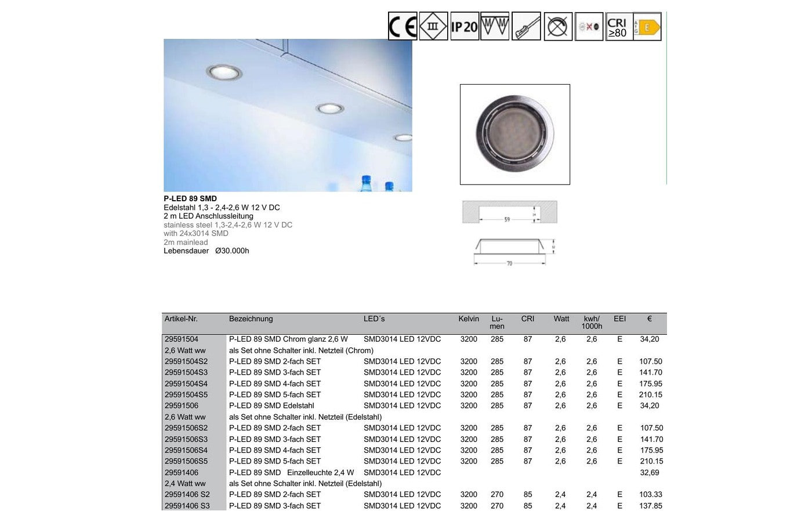This screenshot has height=522, width=812.
Task: Select article number 29591506
Action: pyautogui.click(x=182, y=406)
